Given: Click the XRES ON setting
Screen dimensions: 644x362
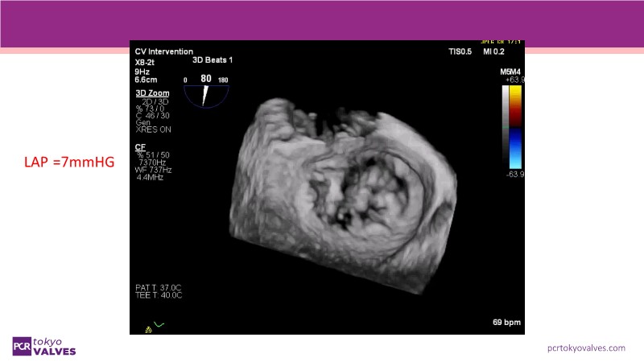Looking at the screenshot, I should click(x=153, y=130).
